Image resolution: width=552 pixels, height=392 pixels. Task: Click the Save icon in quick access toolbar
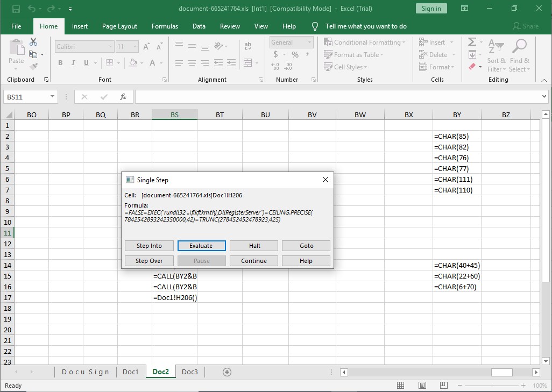pyautogui.click(x=16, y=9)
